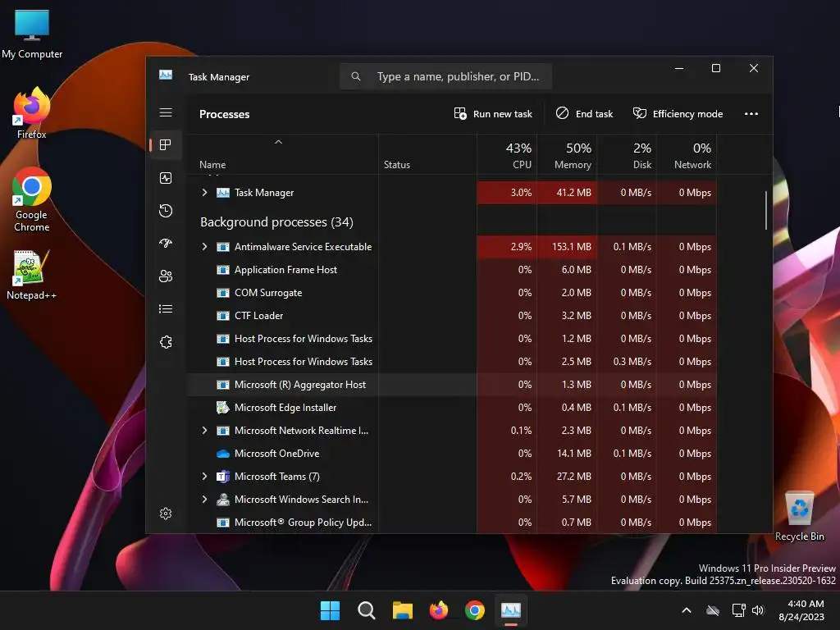Select the Recycle Bin desktop icon
The height and width of the screenshot is (630, 840).
pos(799,516)
